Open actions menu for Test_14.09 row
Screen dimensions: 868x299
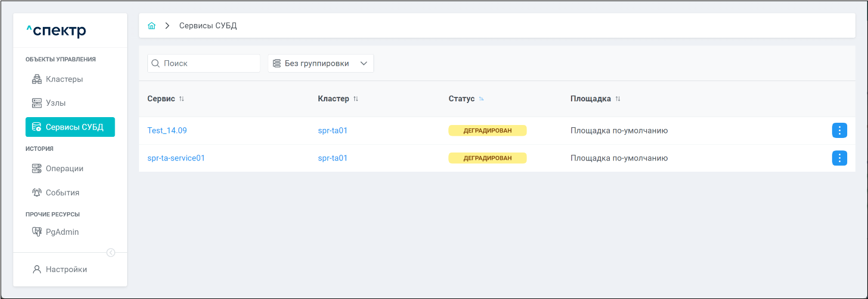click(x=839, y=131)
